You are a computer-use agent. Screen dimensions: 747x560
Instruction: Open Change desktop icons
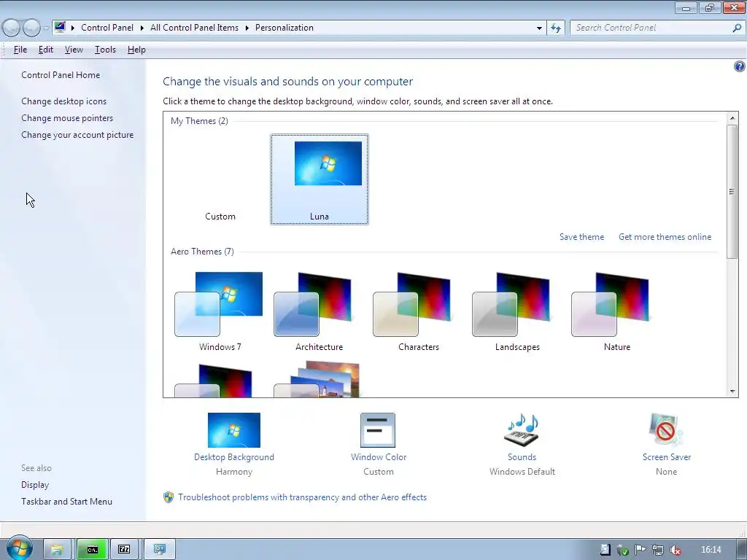click(x=64, y=101)
